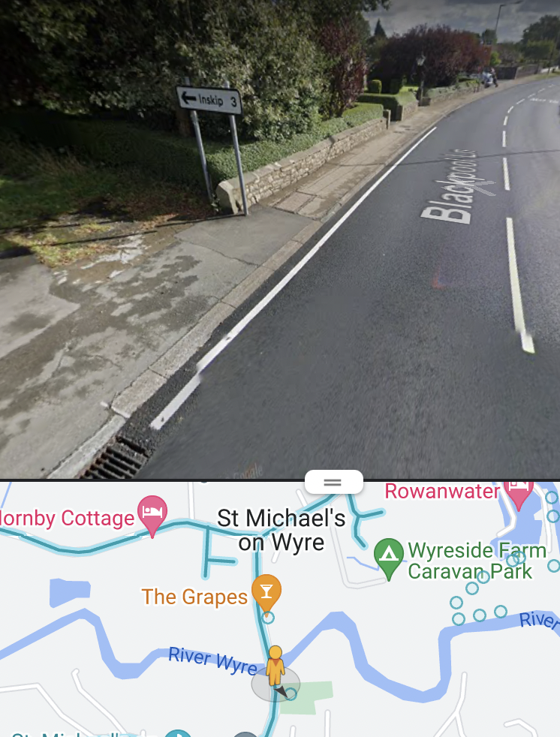Select the Street View circle beside Pegman's arrow
This screenshot has width=560, height=737.
[291, 693]
